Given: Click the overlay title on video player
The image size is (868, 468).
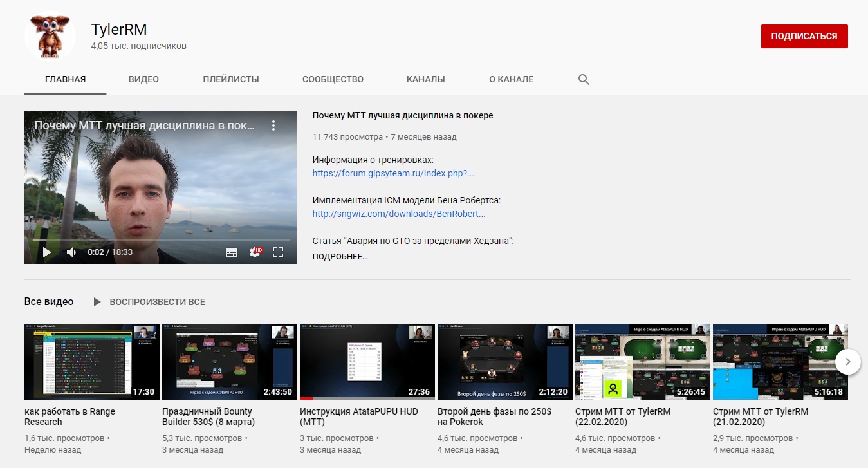Looking at the screenshot, I should tap(145, 126).
